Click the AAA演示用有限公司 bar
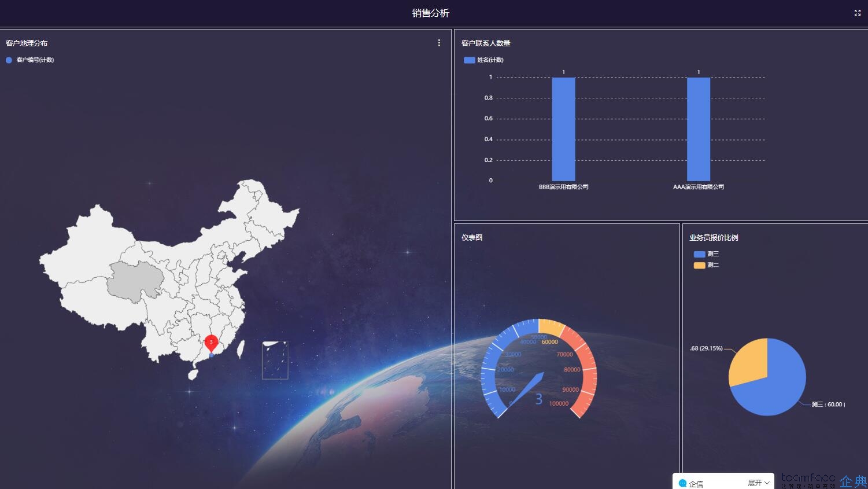The image size is (868, 489). point(699,129)
